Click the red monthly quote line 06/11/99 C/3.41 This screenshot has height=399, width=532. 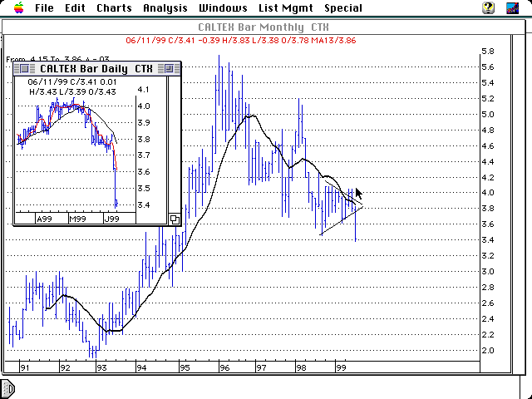point(240,41)
